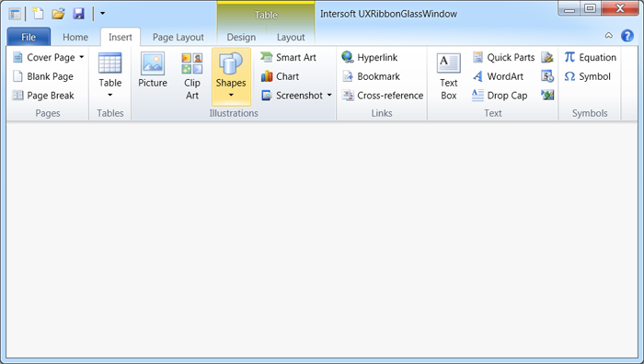Open the File tab
This screenshot has width=644, height=364.
[x=29, y=37]
